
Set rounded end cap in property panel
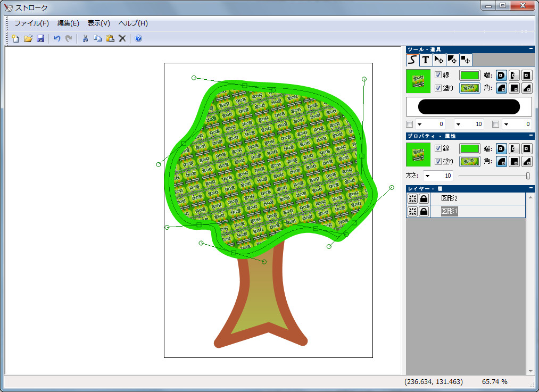pos(502,149)
